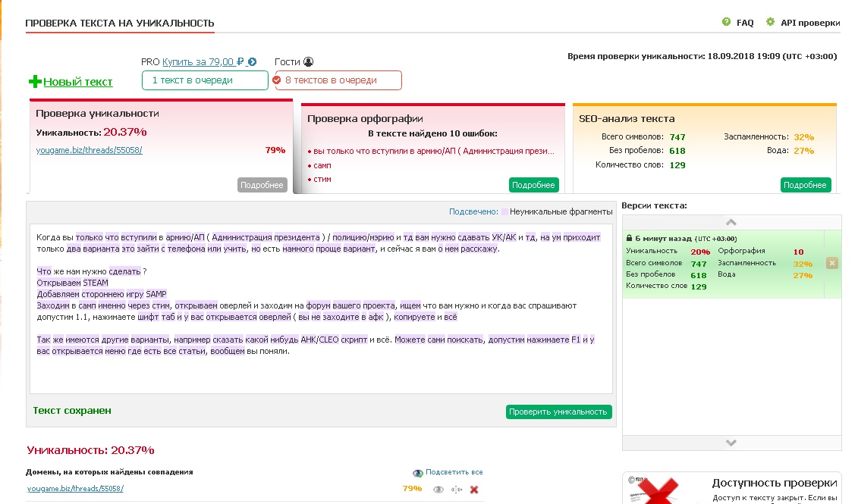This screenshot has width=858, height=504.
Task: Click the lock icon in text version entry
Action: pyautogui.click(x=629, y=238)
